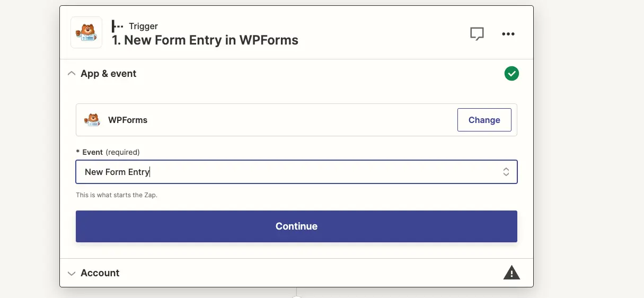The image size is (644, 298).
Task: Click the large WPForms mascot logo in header
Action: [86, 33]
